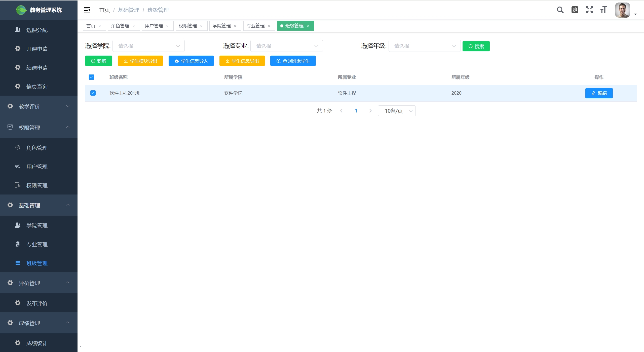Click the sidebar collapse hamburger icon
Viewport: 644px width, 352px height.
(x=87, y=10)
